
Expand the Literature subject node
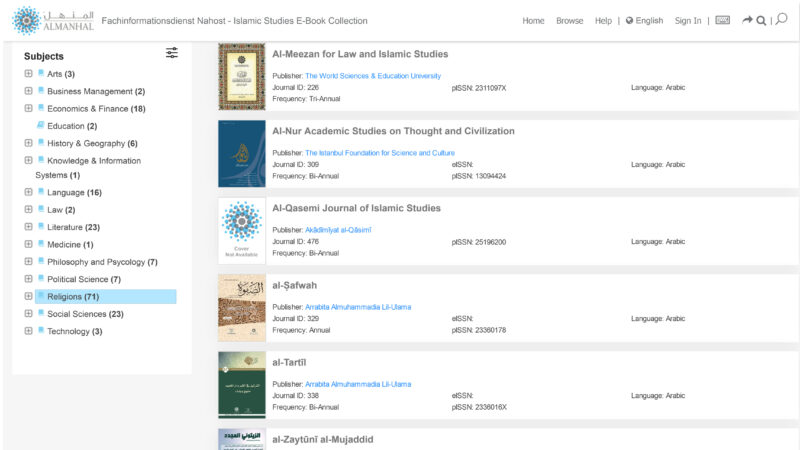click(29, 227)
